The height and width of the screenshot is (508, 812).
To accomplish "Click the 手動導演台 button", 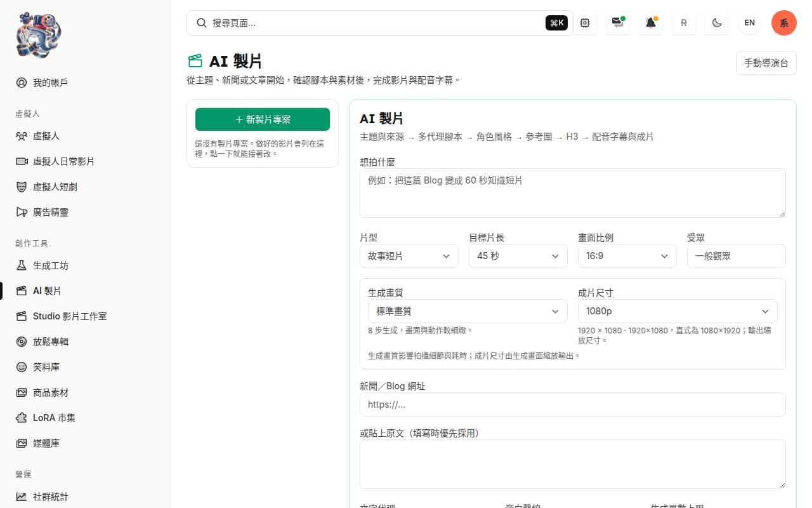I will [x=766, y=63].
